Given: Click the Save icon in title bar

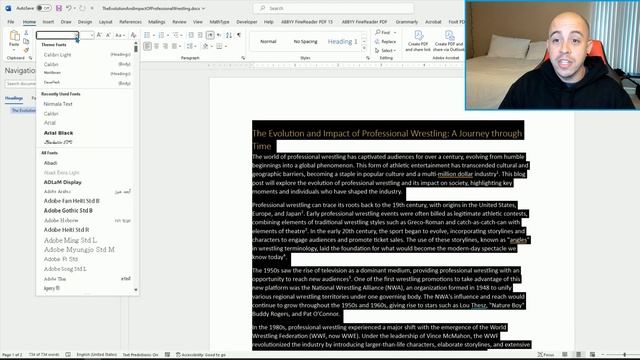Looking at the screenshot, I should tap(59, 8).
